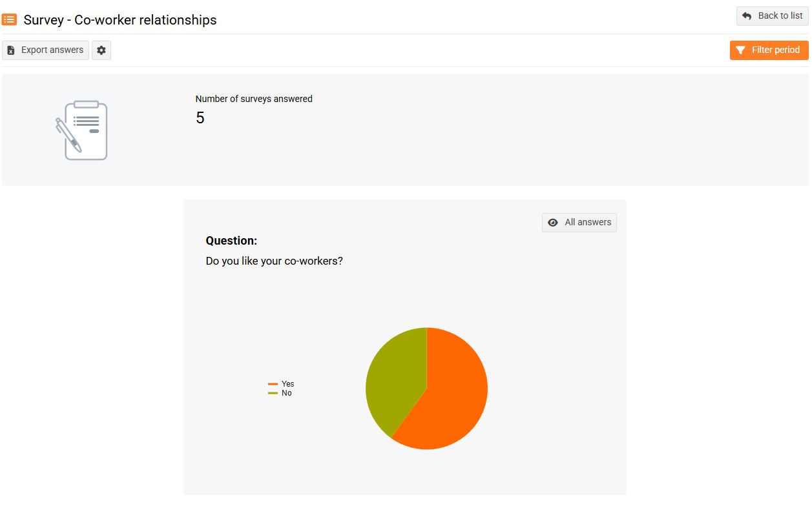
Task: Select the orange Yes pie slice
Action: point(452,400)
